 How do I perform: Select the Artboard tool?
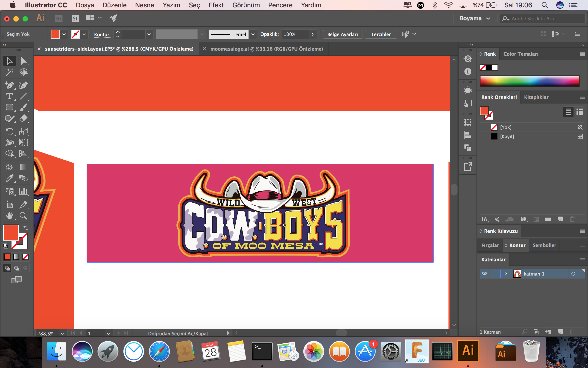pos(10,205)
